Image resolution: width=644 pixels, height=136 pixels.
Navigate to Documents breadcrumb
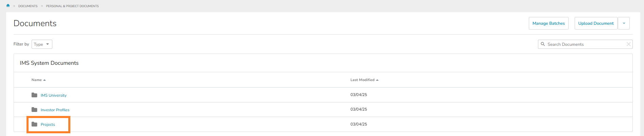point(28,6)
